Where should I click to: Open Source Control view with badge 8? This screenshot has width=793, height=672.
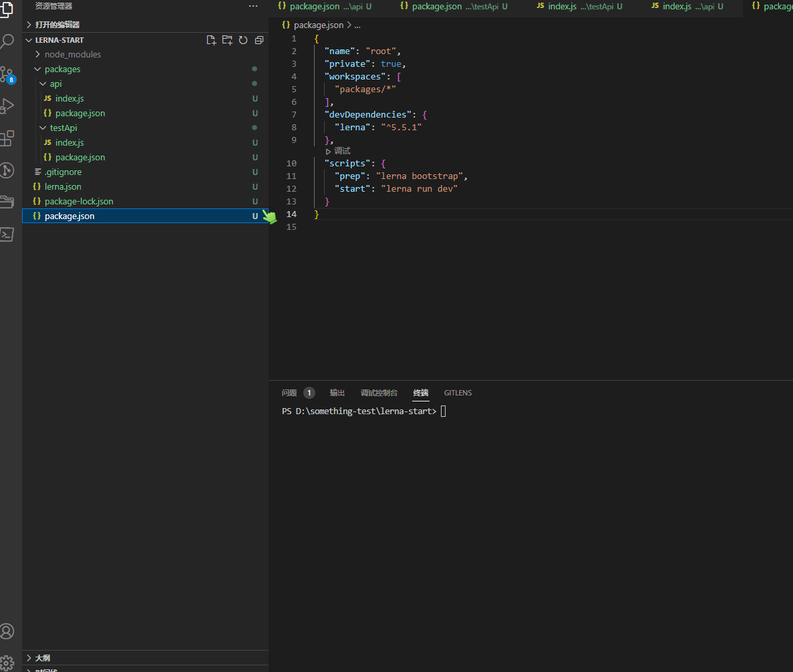point(7,74)
